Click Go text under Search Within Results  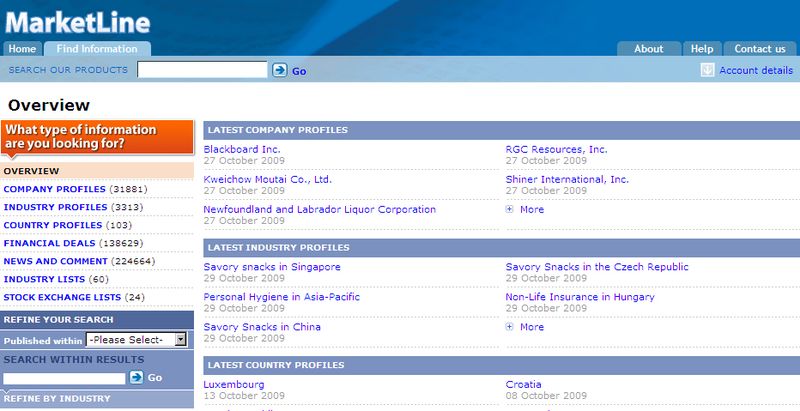pos(155,378)
